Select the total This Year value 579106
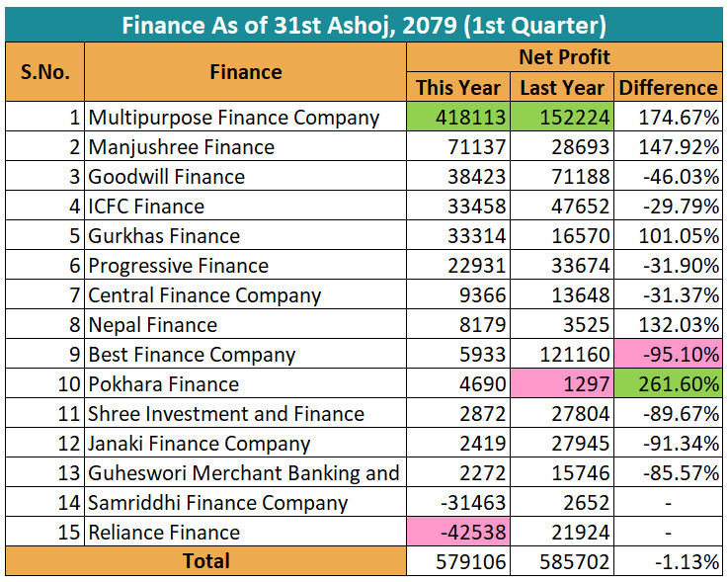Image resolution: width=728 pixels, height=582 pixels. click(458, 562)
